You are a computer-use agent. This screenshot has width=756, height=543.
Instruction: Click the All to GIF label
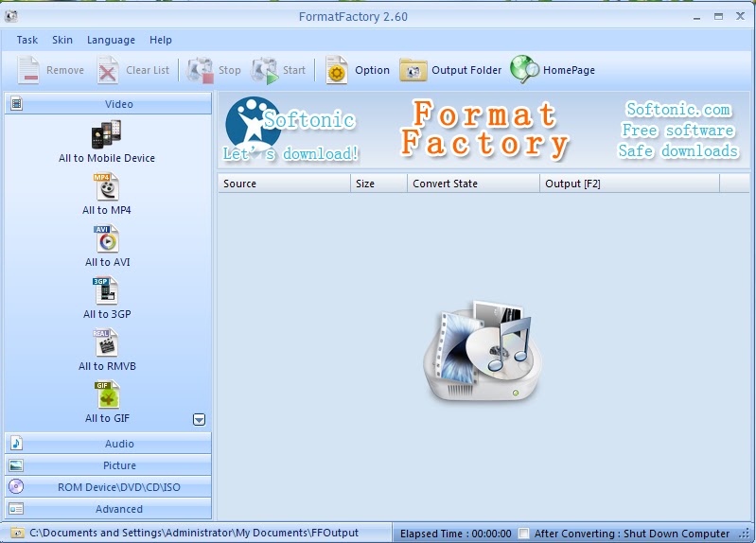[107, 418]
